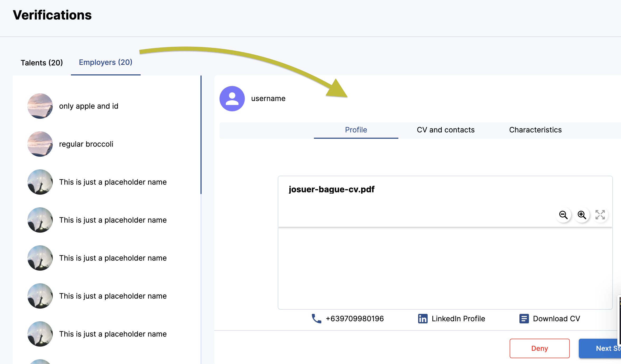Click the thumbnail of 'regular broccoli'
The width and height of the screenshot is (621, 364).
40,144
